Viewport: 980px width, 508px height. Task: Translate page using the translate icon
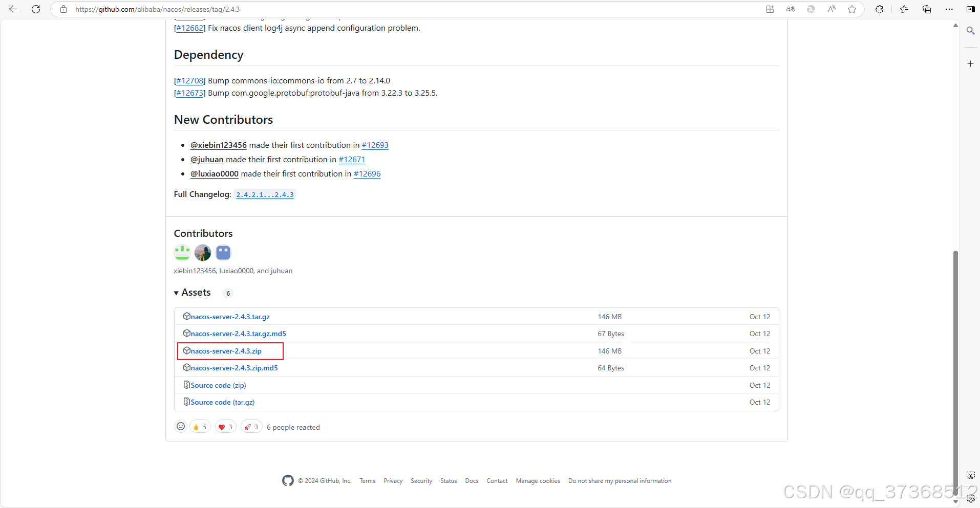click(791, 9)
